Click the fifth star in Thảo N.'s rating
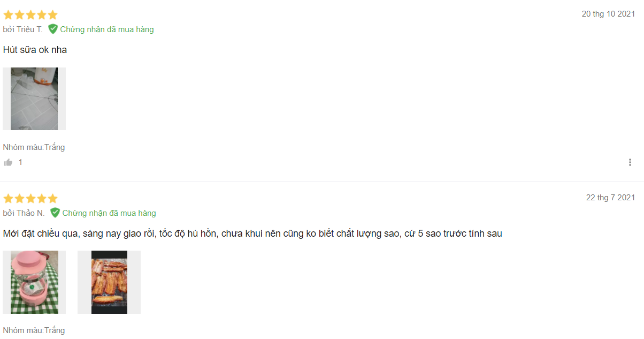The width and height of the screenshot is (644, 339). pos(52,199)
